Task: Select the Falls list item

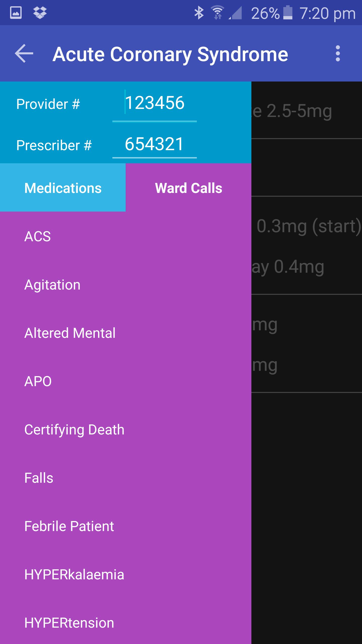Action: pyautogui.click(x=39, y=478)
